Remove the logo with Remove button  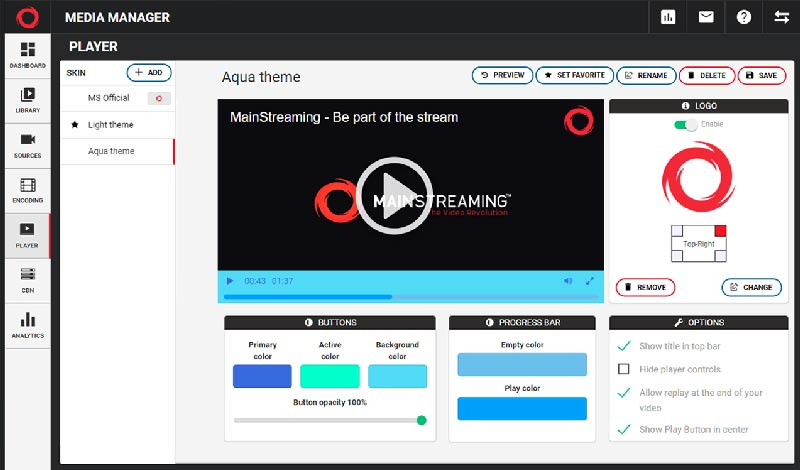645,287
